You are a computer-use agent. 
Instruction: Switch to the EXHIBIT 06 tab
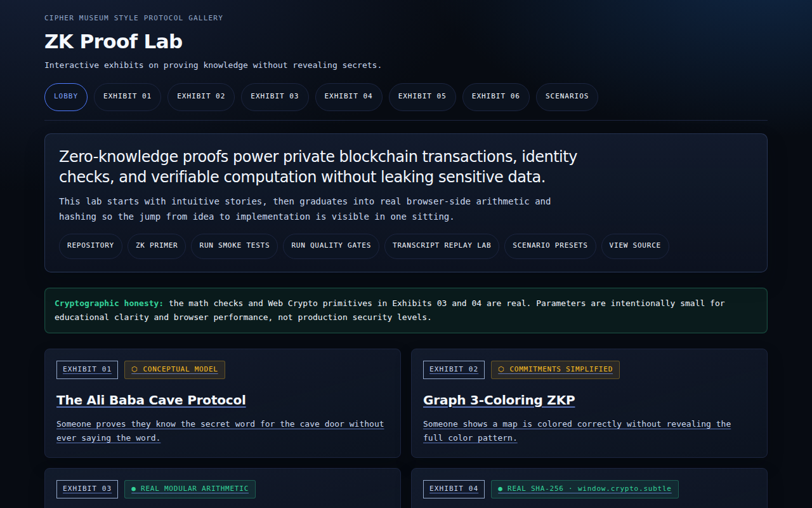pos(495,97)
